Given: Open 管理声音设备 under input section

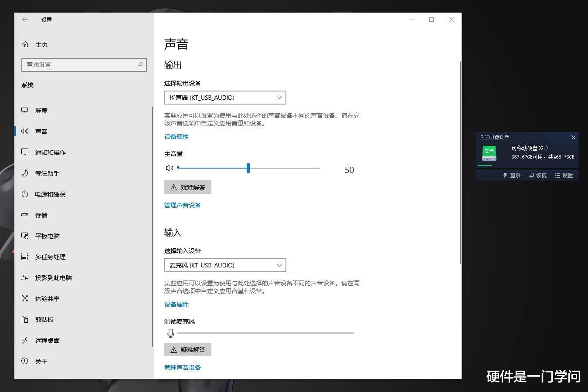Looking at the screenshot, I should click(x=183, y=368).
